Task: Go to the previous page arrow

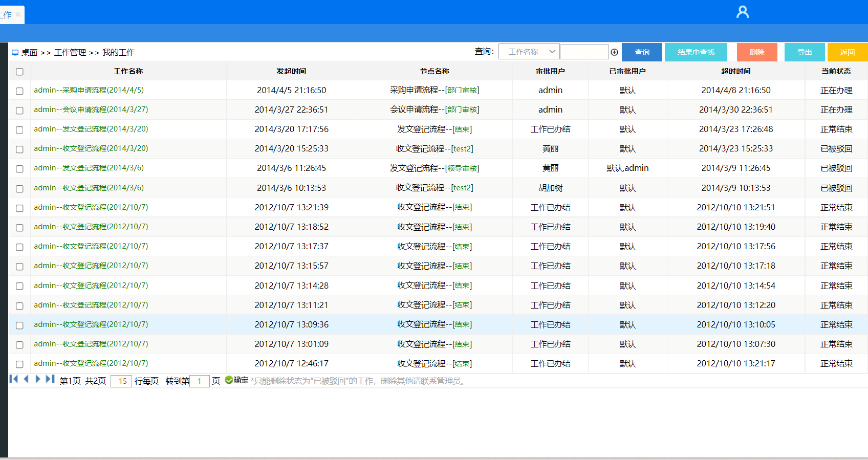Action: point(26,379)
